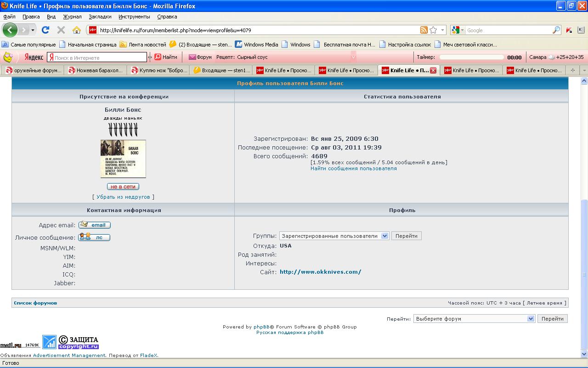Viewport: 588px width, 368px height.
Task: Click the Google search magnifier icon
Action: (x=556, y=30)
